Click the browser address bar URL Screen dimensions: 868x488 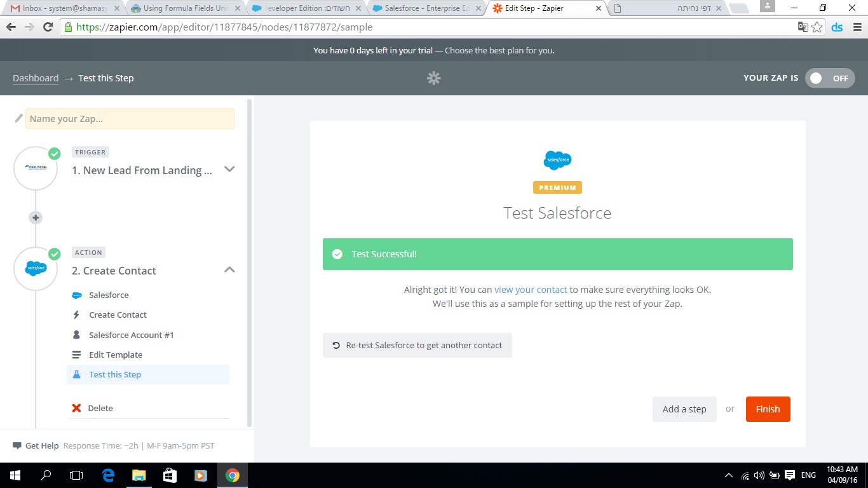224,27
